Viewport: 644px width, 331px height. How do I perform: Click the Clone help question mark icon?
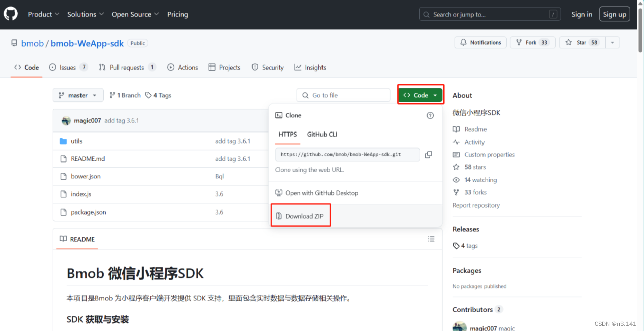click(430, 115)
